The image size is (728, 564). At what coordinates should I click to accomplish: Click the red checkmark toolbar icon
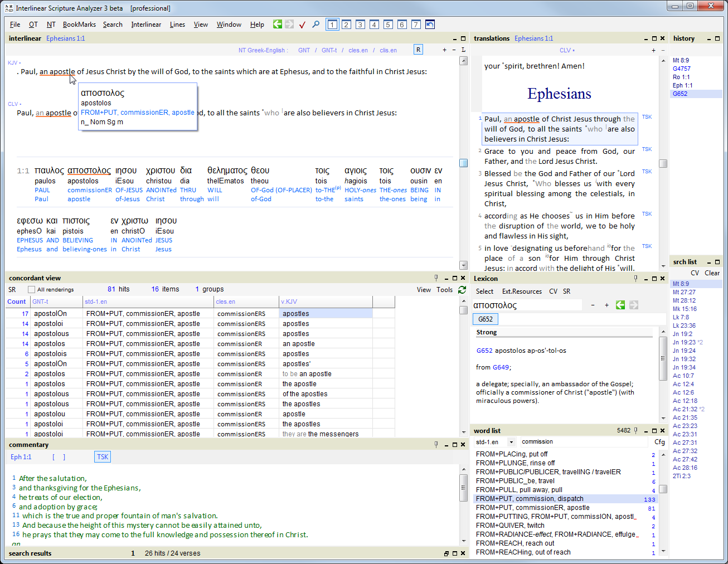(x=302, y=25)
